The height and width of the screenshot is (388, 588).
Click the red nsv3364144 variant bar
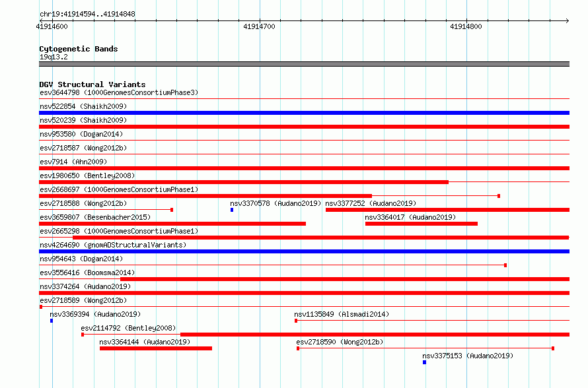[x=156, y=348]
